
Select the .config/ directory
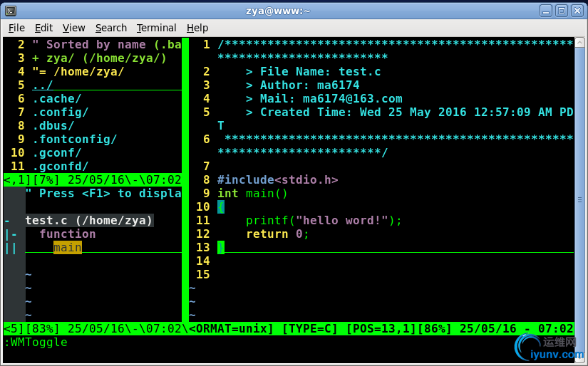click(61, 112)
